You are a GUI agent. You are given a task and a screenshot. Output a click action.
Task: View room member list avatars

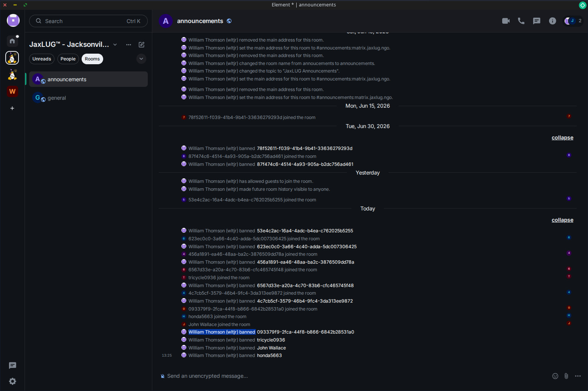(x=573, y=21)
